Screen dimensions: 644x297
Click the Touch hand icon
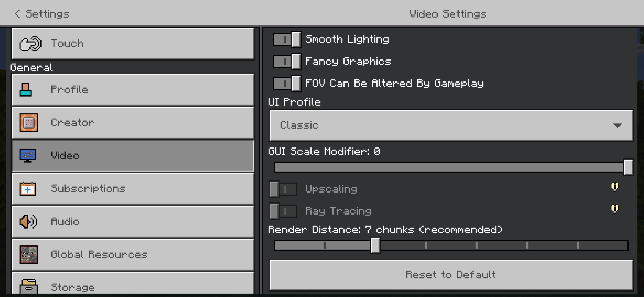[30, 43]
